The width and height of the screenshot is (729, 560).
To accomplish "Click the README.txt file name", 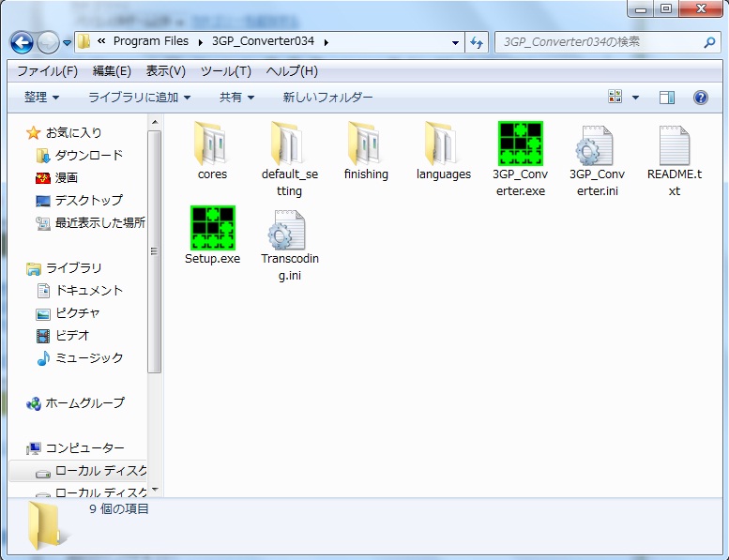I will point(675,183).
